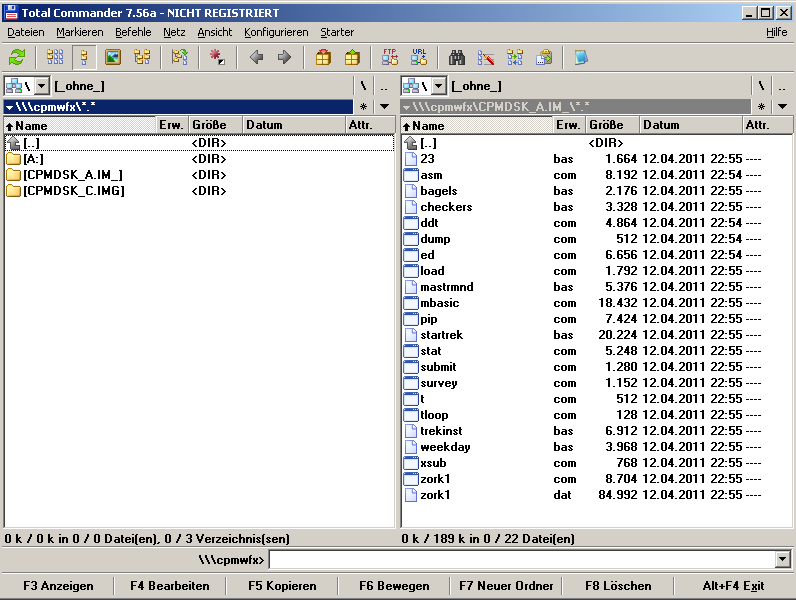This screenshot has width=796, height=600.
Task: Click the Alt+F4 Exit button
Action: (x=733, y=586)
